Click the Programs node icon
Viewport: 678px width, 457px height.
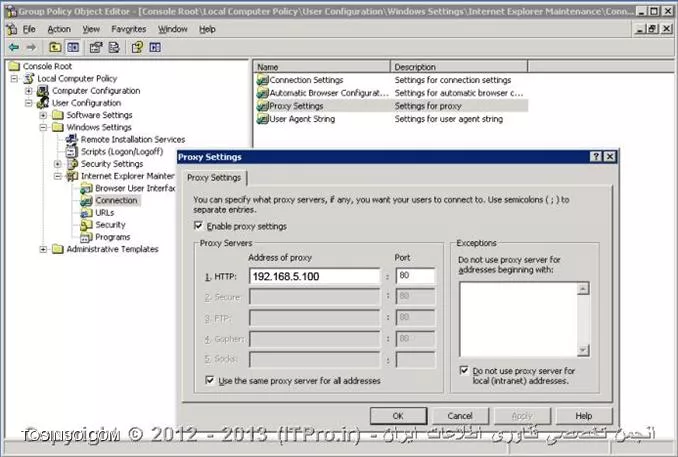click(86, 237)
